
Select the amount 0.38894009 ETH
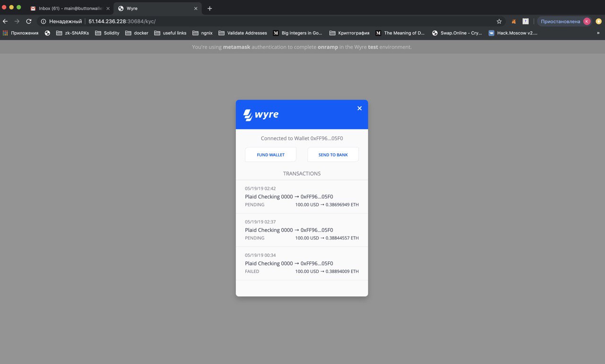click(x=342, y=271)
